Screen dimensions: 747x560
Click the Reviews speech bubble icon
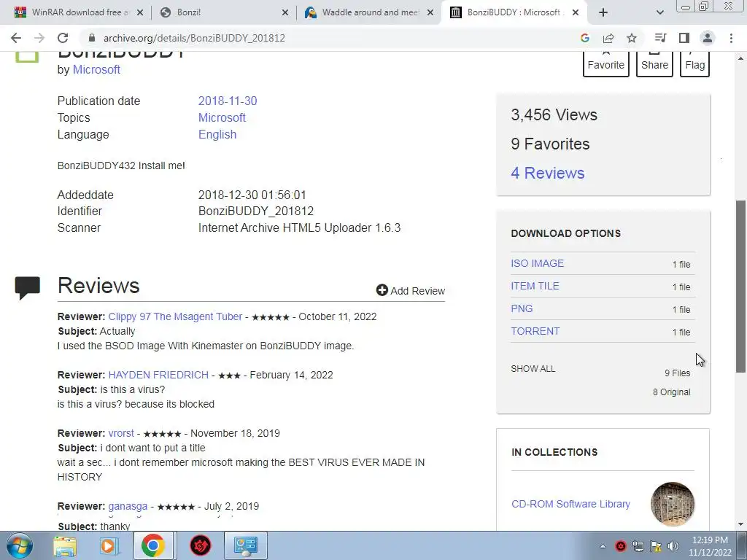coord(27,288)
